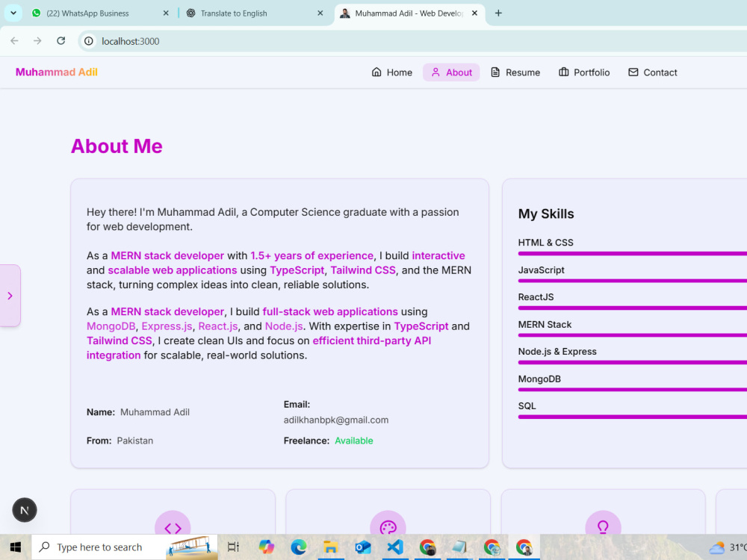The width and height of the screenshot is (747, 560).
Task: Open the Next.js dev tools indicator
Action: pos(25,510)
